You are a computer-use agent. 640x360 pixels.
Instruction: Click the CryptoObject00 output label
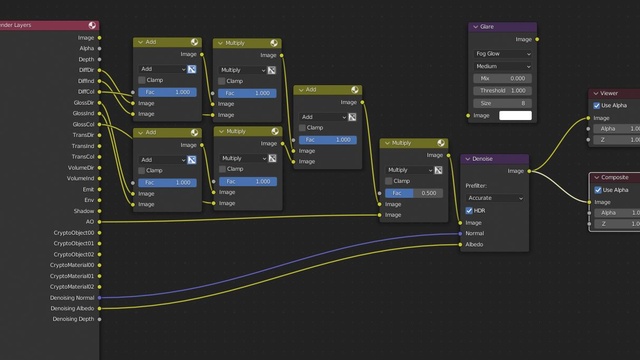(73, 233)
